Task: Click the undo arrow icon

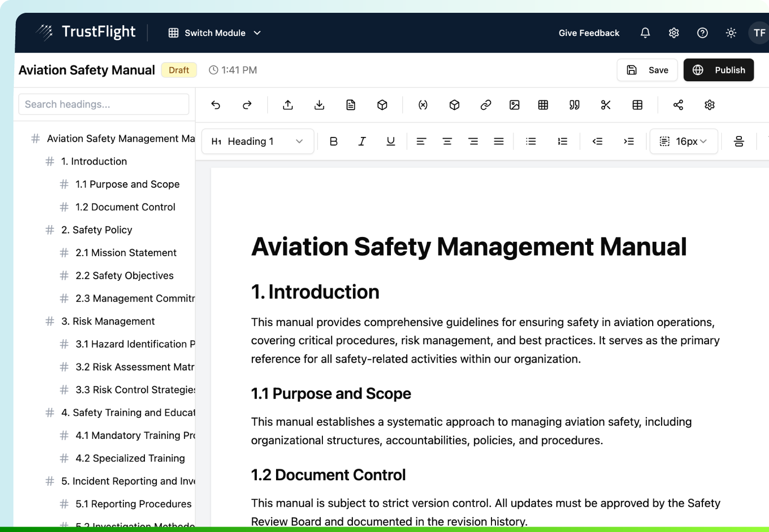Action: pos(215,105)
